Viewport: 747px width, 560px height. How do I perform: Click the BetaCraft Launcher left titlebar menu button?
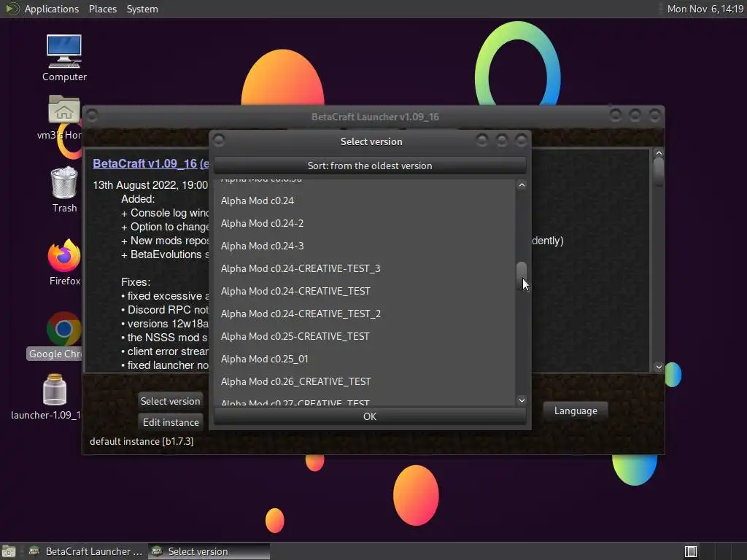93,116
